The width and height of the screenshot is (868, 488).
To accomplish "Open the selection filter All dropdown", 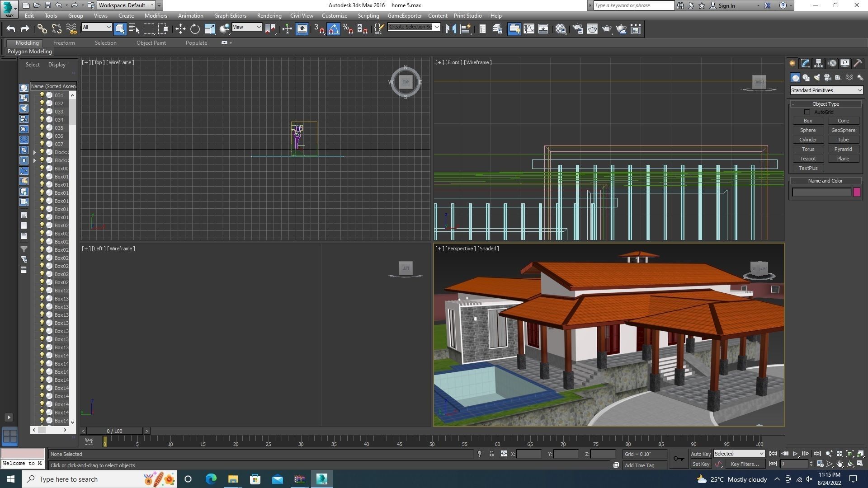I will pyautogui.click(x=97, y=27).
